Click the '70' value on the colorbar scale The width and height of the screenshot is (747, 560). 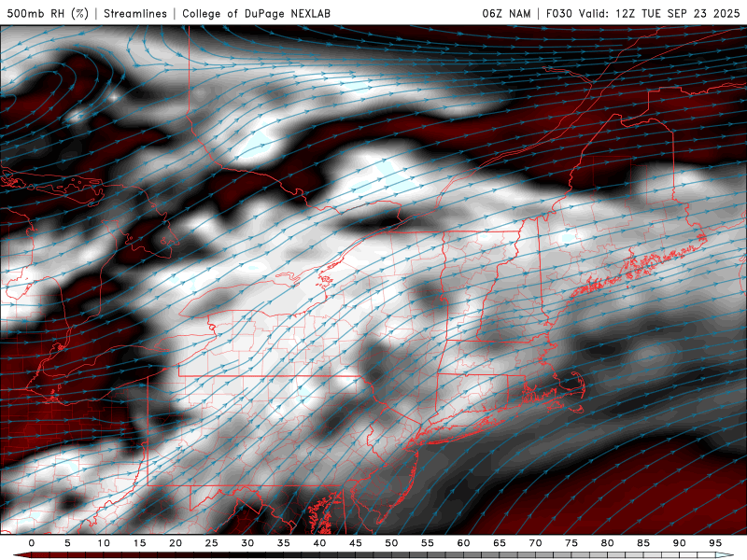click(x=535, y=543)
